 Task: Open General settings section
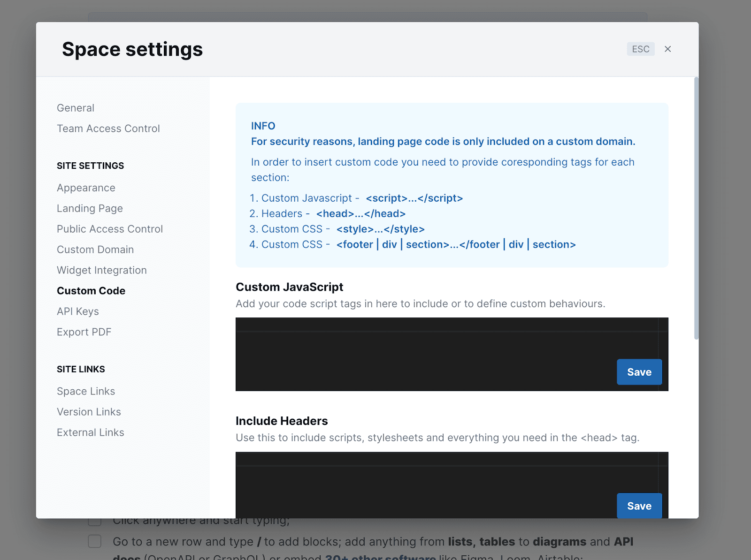coord(76,108)
